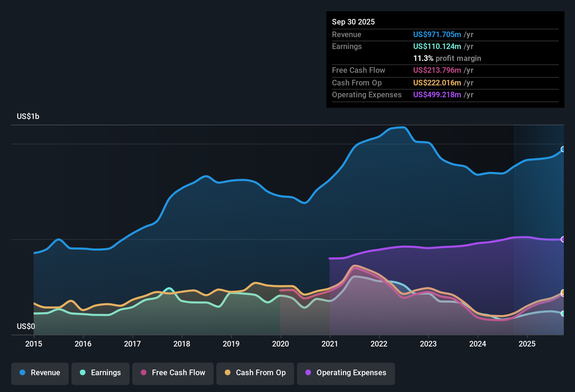Click the 11.3% profit margin text
The width and height of the screenshot is (575, 392).
pos(447,58)
